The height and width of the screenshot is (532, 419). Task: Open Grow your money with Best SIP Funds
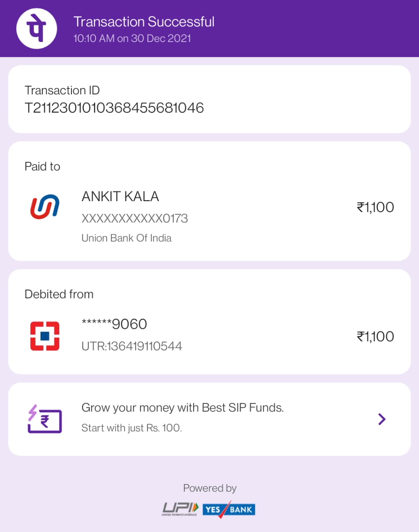(182, 408)
